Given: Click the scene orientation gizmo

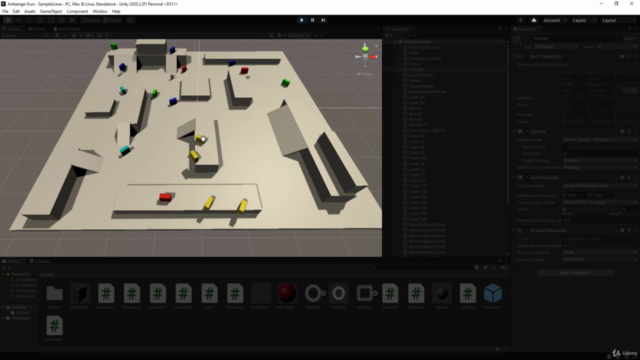Looking at the screenshot, I should pyautogui.click(x=365, y=57).
